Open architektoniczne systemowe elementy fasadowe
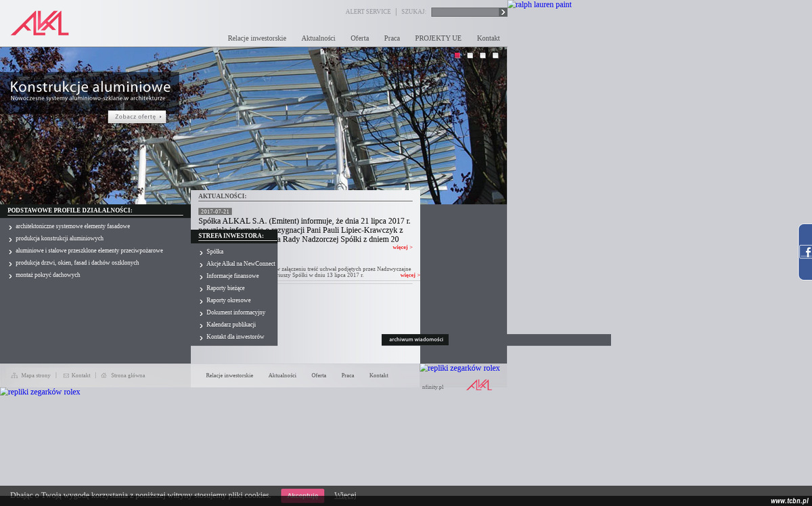Viewport: 812px width, 506px height. 72,227
